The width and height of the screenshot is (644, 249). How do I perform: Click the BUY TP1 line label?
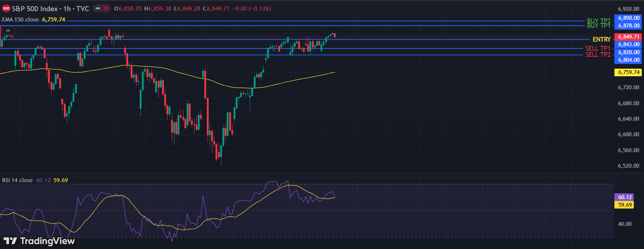(x=599, y=26)
